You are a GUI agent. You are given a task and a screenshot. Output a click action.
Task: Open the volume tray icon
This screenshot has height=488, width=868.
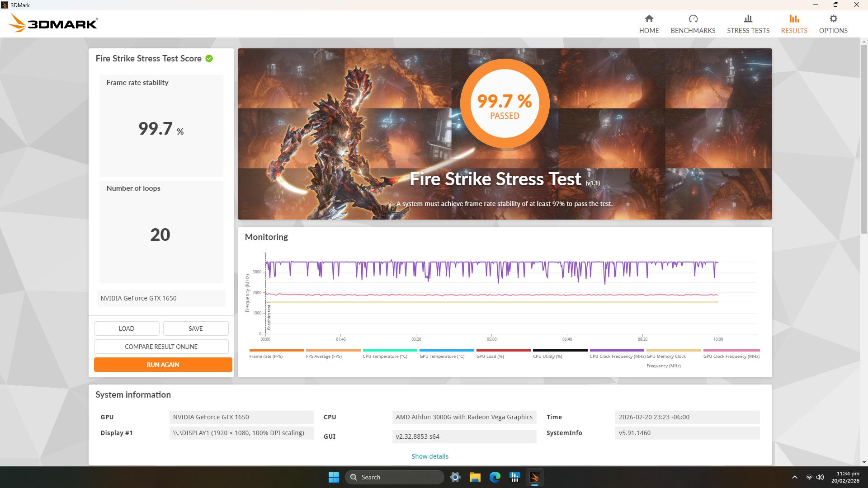(x=820, y=477)
